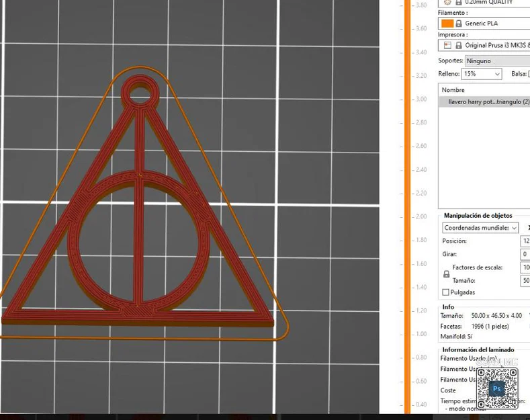Viewport: 530px width, 420px height.
Task: Click the lock icon beside Original Prusa i3
Action: click(459, 45)
